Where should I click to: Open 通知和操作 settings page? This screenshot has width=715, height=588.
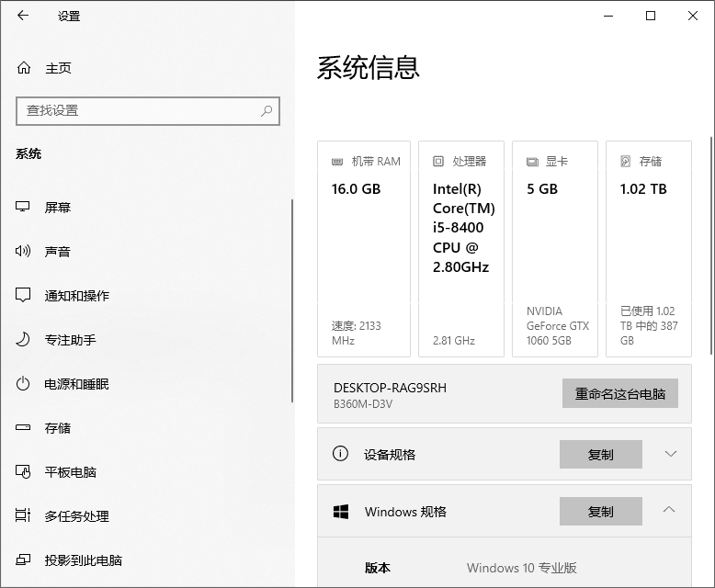(x=76, y=296)
